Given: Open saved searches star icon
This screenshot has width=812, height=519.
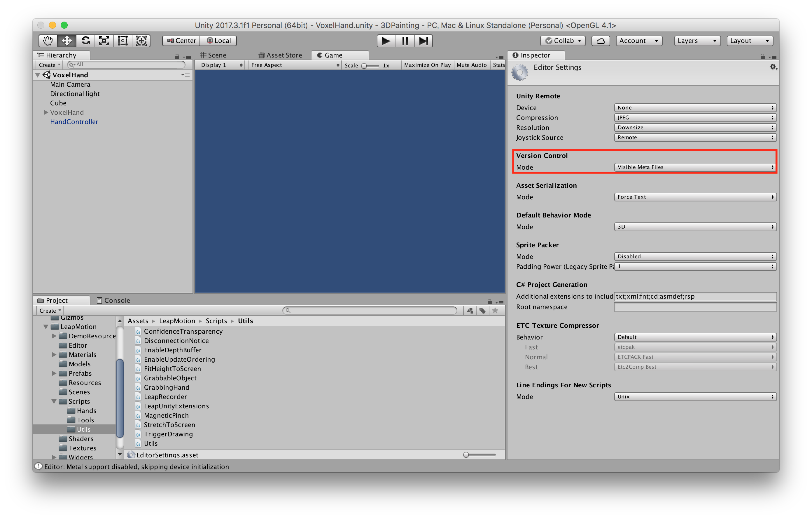Looking at the screenshot, I should (495, 311).
